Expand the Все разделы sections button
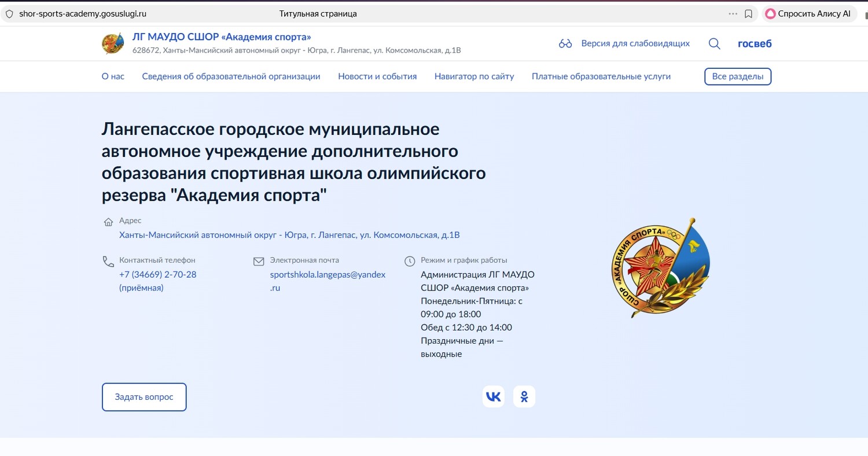868x456 pixels. [x=737, y=76]
